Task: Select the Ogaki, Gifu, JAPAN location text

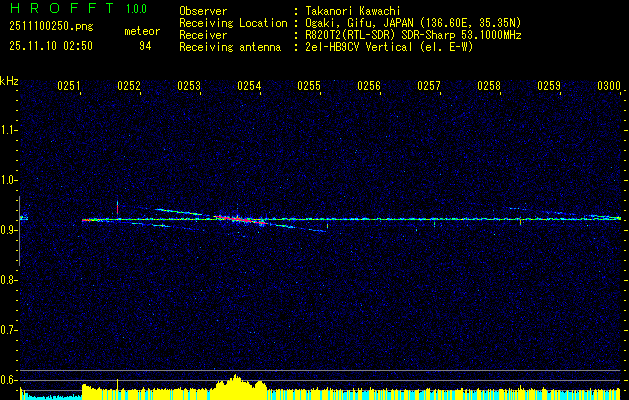Action: coord(413,23)
